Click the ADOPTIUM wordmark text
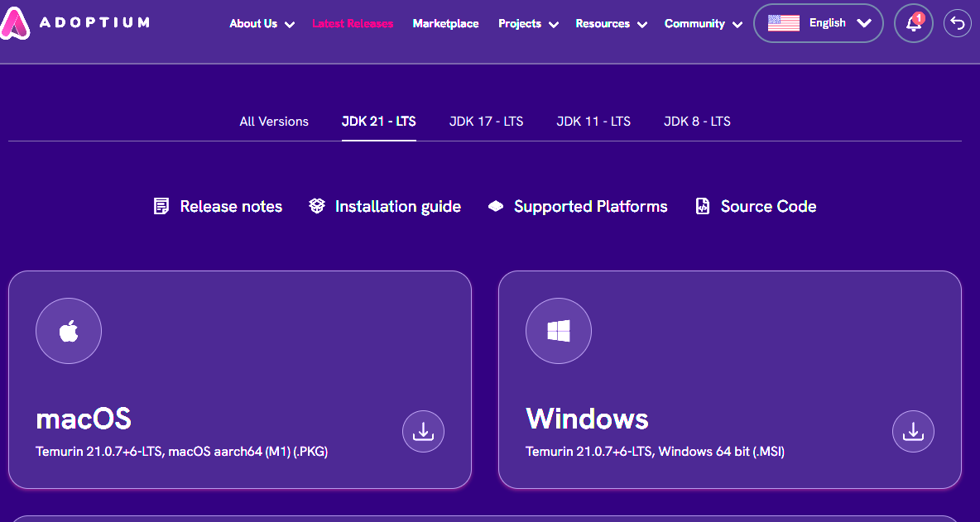Viewport: 980px width, 522px height. click(94, 23)
